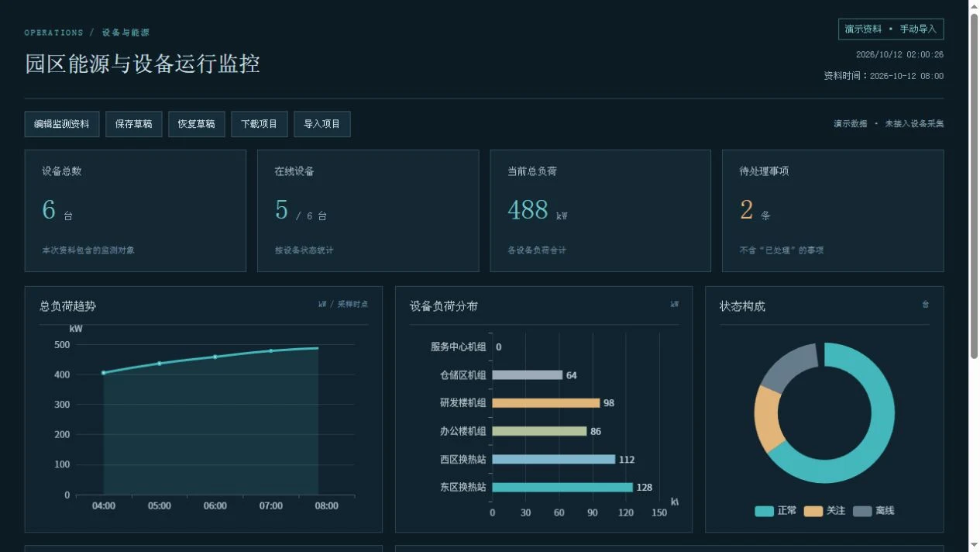Click the 总负荷趋势 panel title
Image resolution: width=980 pixels, height=552 pixels.
coord(68,306)
